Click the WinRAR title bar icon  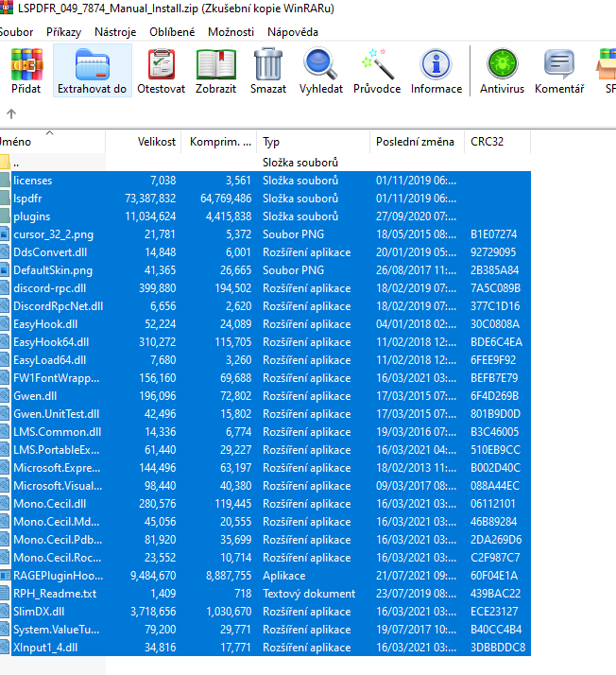click(6, 8)
